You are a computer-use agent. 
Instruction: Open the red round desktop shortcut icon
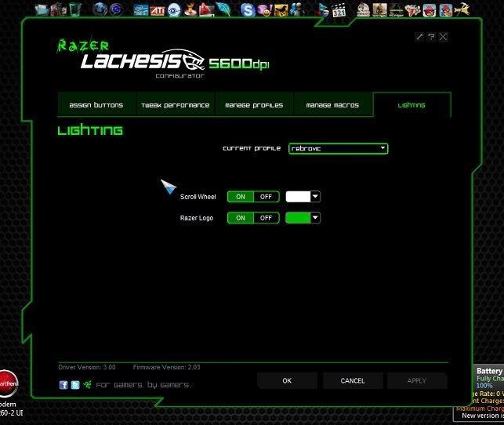tap(8, 383)
